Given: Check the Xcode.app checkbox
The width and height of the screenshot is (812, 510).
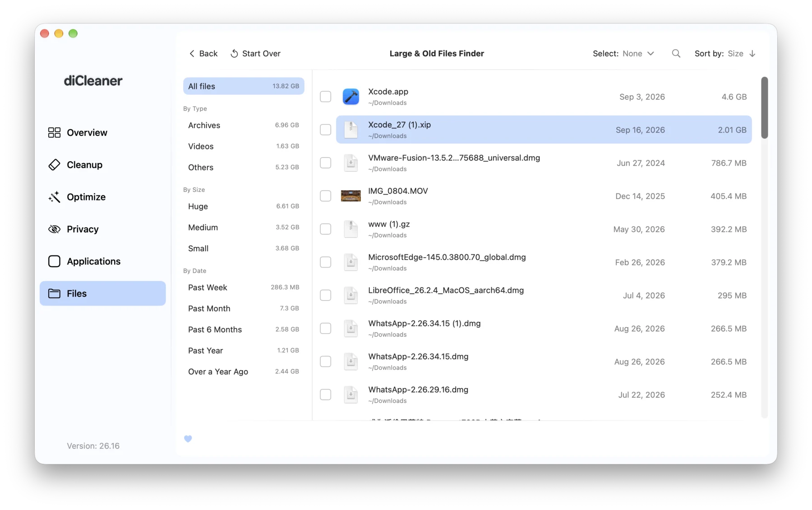Looking at the screenshot, I should pos(325,97).
